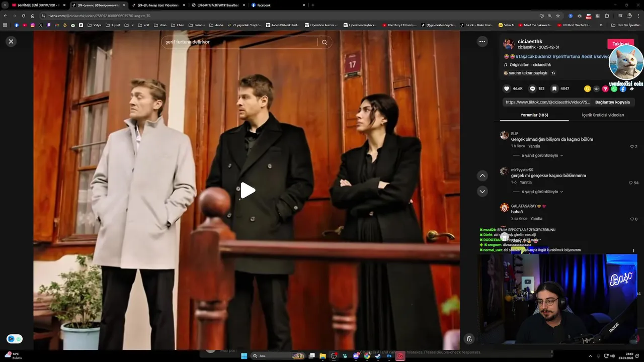The width and height of the screenshot is (644, 362).
Task: Open the #edit hashtag
Action: [587, 57]
